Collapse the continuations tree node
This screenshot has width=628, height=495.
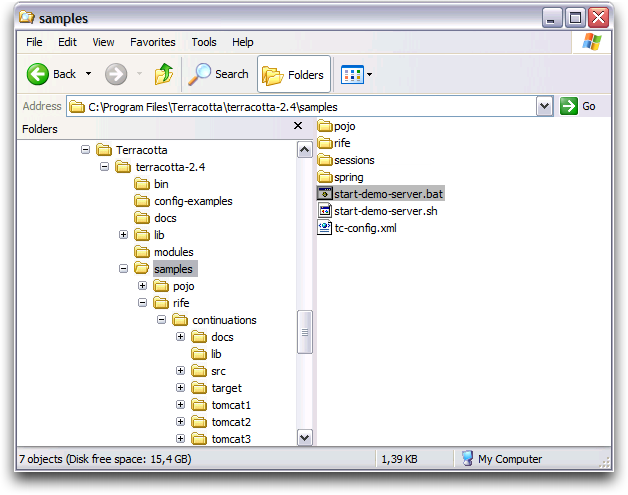[x=161, y=320]
